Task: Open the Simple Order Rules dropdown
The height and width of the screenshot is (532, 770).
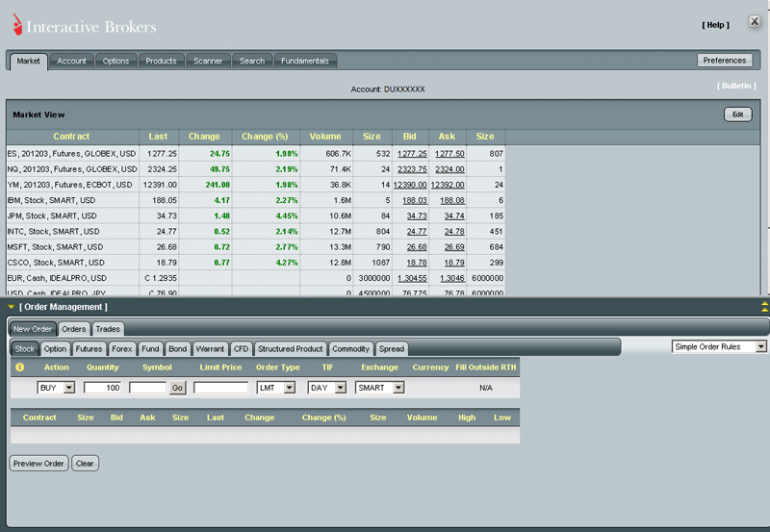Action: pos(761,346)
